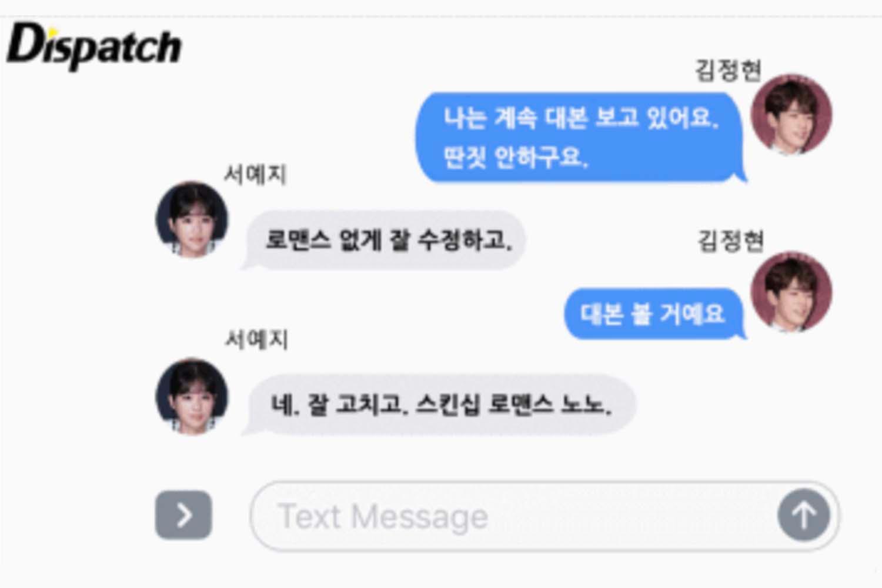
Task: Send message with the up-arrow button
Action: 804,515
